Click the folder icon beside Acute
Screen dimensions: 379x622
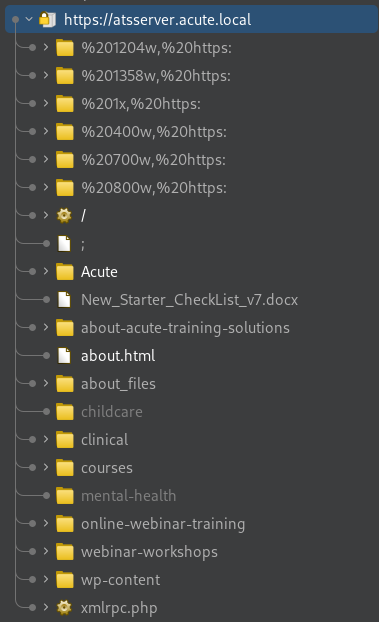65,272
